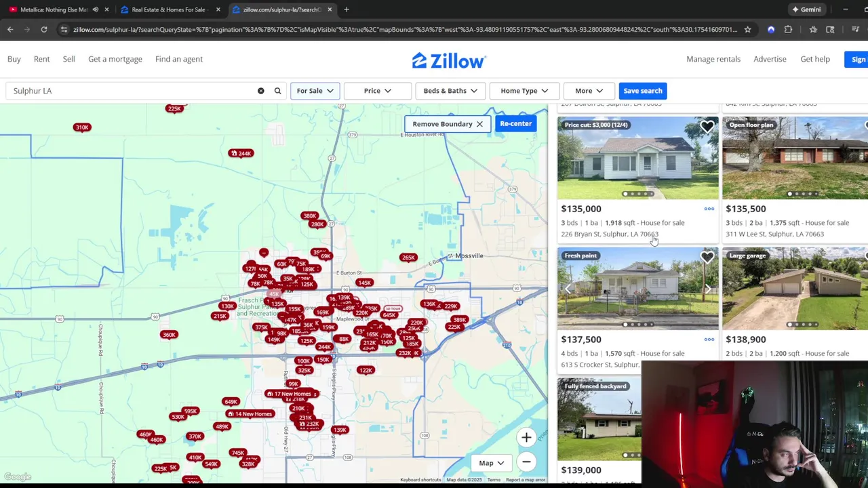Open map Terms link

pyautogui.click(x=494, y=480)
